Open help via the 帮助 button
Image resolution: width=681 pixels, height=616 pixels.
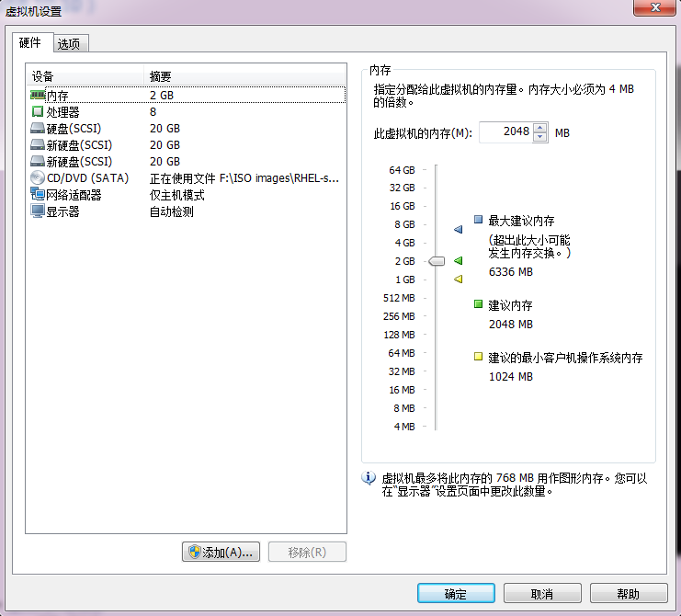pyautogui.click(x=629, y=594)
